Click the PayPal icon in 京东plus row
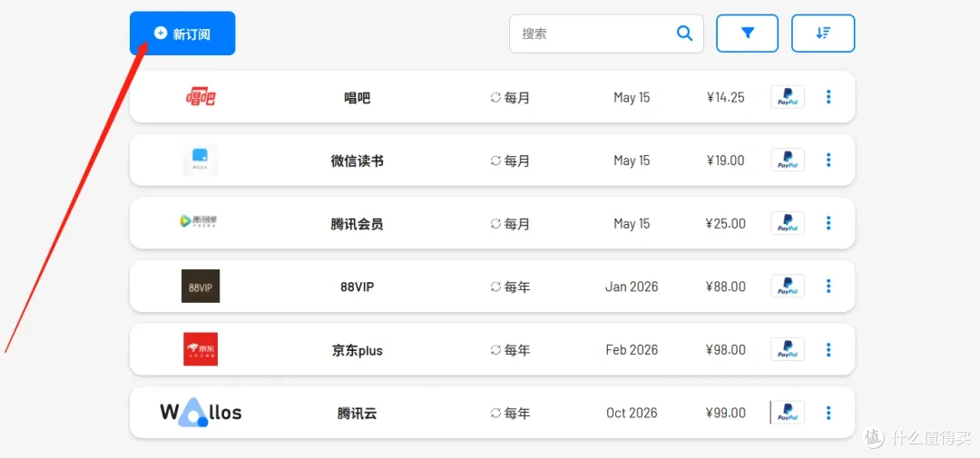Image resolution: width=980 pixels, height=458 pixels. 788,349
